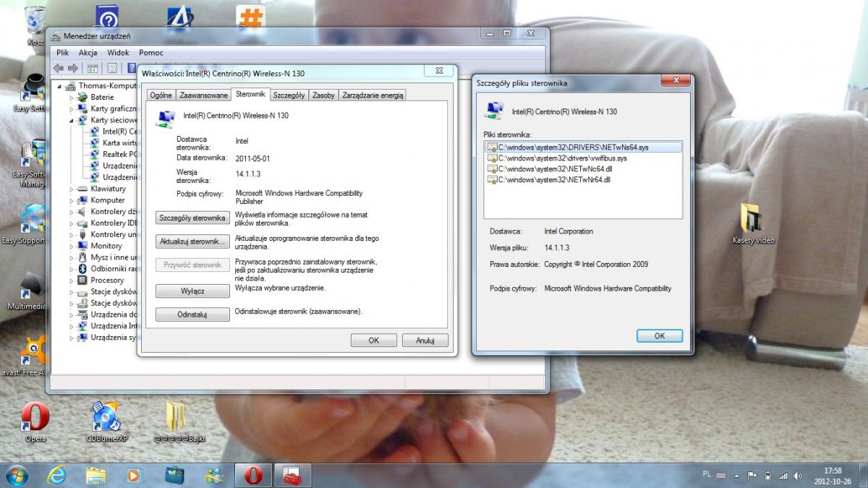Select the NETwNc64.dll driver file

(550, 168)
